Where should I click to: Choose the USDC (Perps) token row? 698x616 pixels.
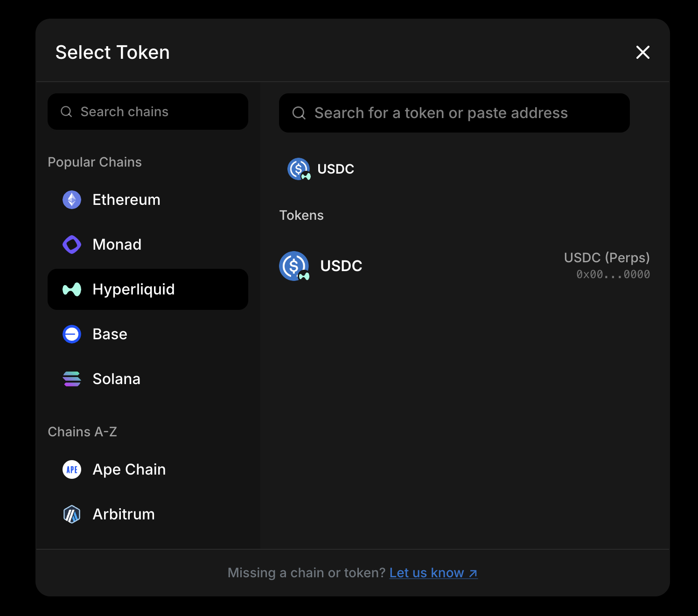pyautogui.click(x=464, y=266)
